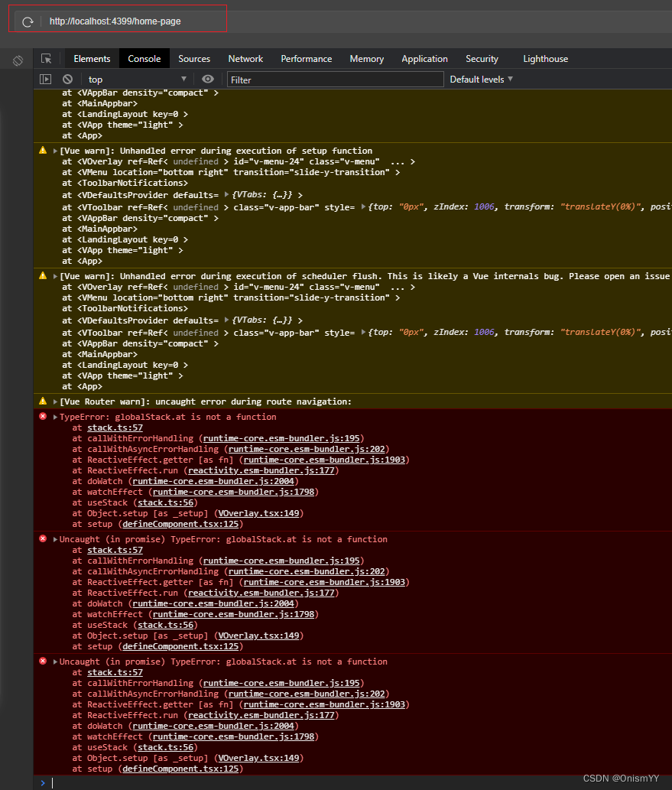This screenshot has width=672, height=790.
Task: Reload the page with the refresh icon
Action: coord(28,21)
